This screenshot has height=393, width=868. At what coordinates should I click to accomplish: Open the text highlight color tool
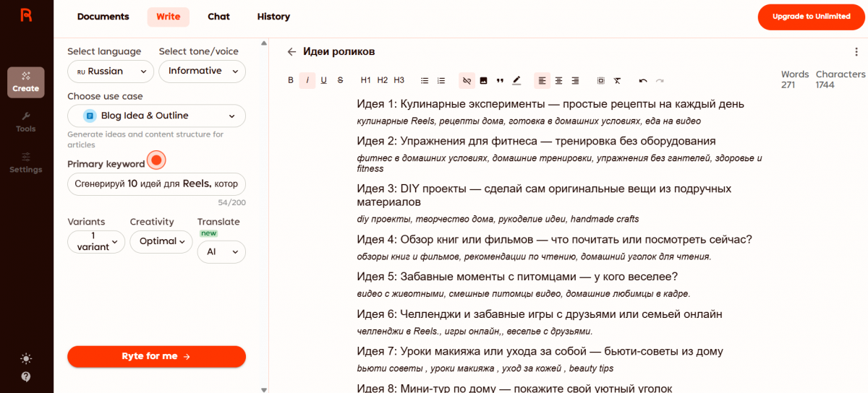516,80
